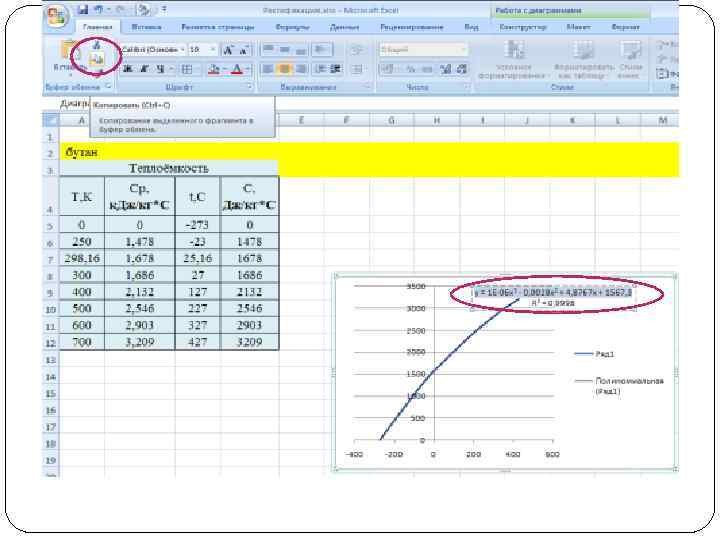Expand the Customize Quick Access Toolbar arrow
This screenshot has height=540, width=720.
point(164,9)
